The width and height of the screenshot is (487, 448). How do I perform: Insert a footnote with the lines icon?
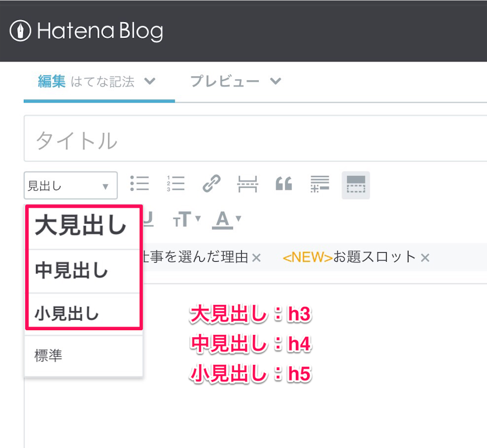point(320,184)
